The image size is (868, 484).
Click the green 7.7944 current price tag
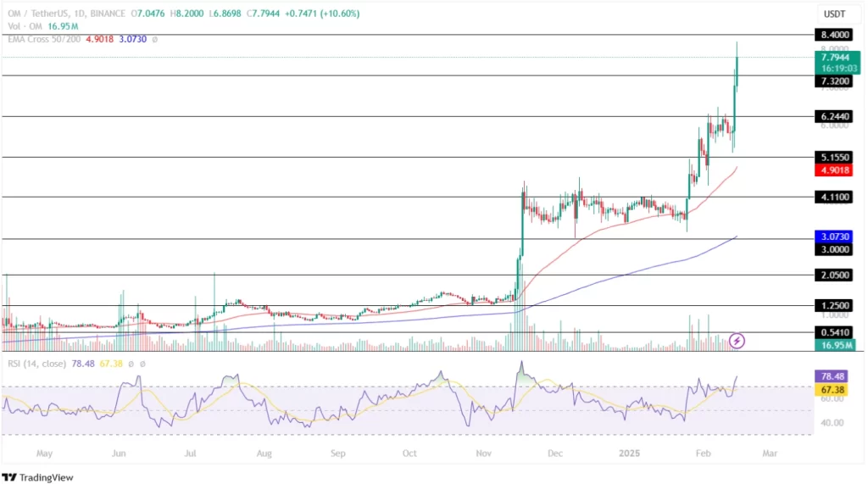[x=838, y=63]
